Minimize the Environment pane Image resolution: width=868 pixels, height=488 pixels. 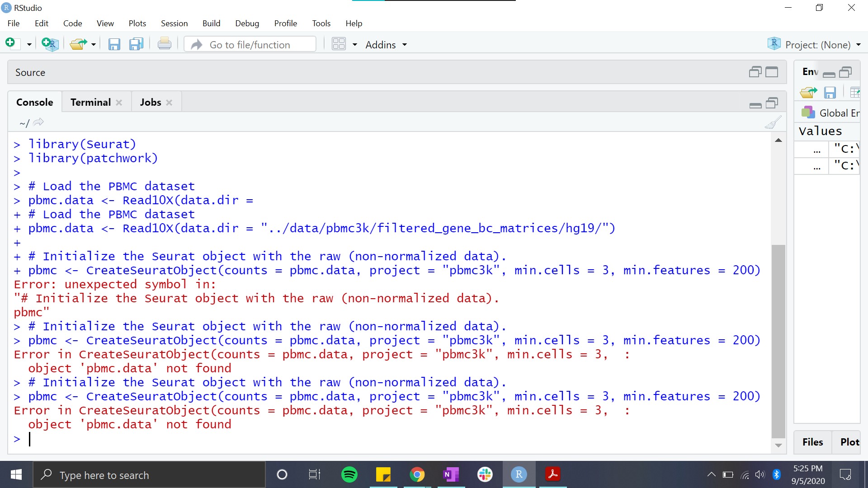point(829,75)
